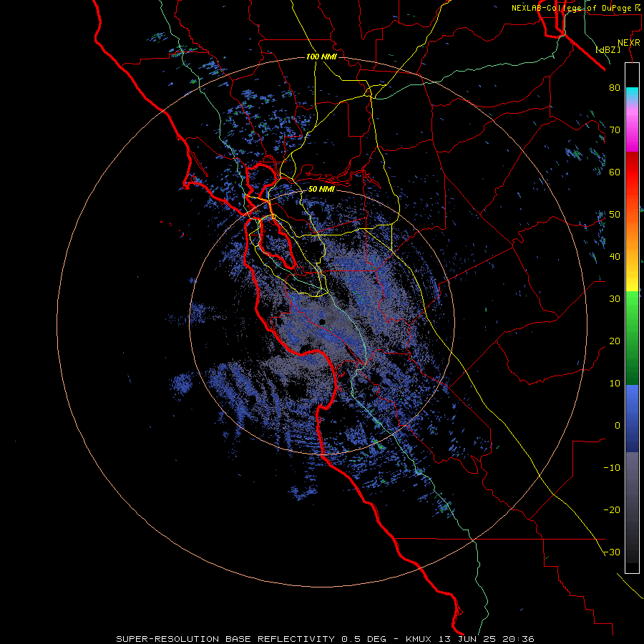644x644 pixels.
Task: Click the [dBZ] unit label
Action: [608, 50]
